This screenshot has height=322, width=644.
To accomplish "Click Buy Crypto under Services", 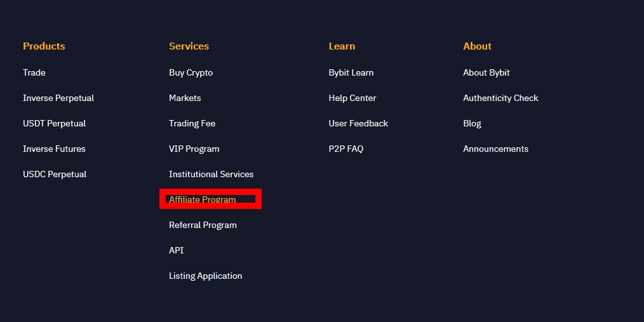I will 191,72.
